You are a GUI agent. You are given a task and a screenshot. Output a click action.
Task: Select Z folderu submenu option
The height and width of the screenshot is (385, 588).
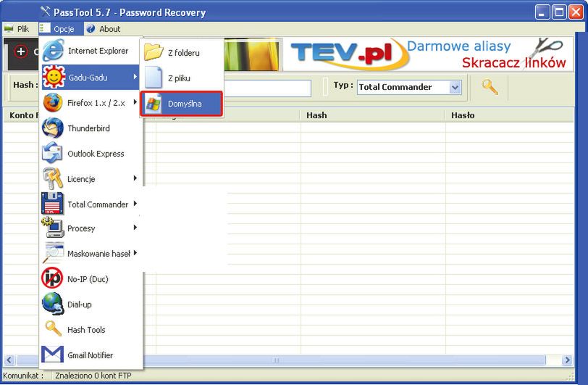(x=182, y=53)
